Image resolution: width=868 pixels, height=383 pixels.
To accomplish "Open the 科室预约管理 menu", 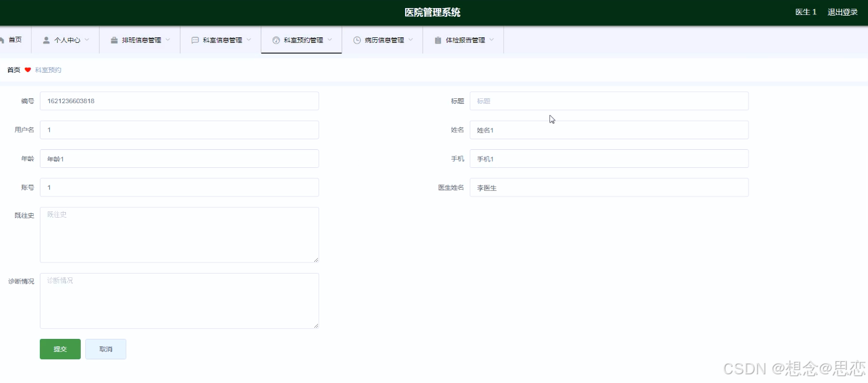I will [x=302, y=40].
